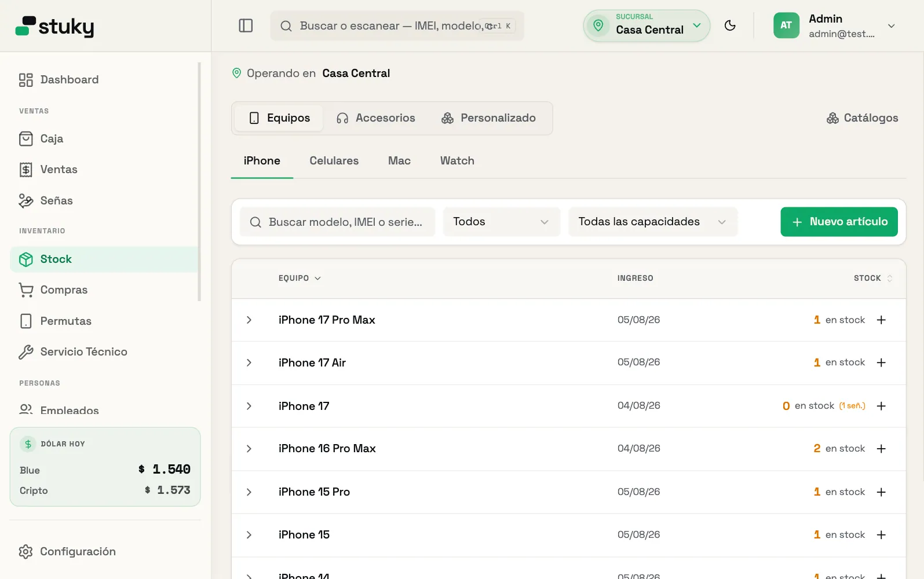924x579 pixels.
Task: Click the Blue dollar rate 1.540
Action: point(165,470)
